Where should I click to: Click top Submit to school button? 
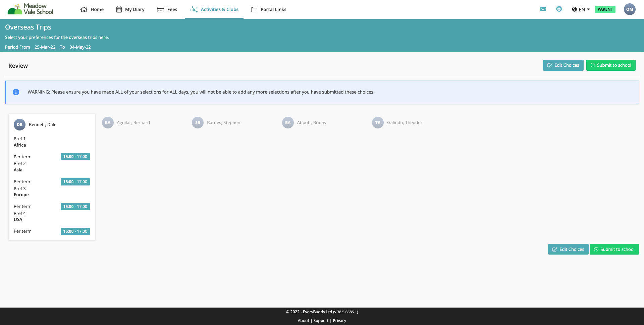(611, 65)
